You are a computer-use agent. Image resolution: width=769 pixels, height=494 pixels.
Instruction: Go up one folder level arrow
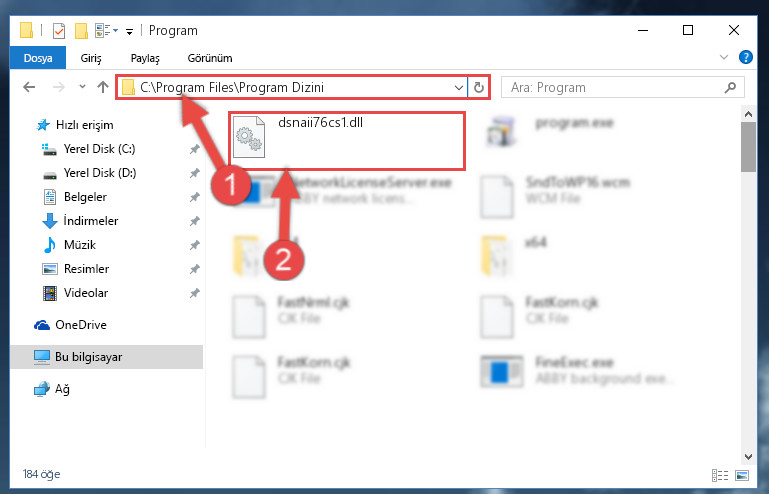tap(103, 87)
